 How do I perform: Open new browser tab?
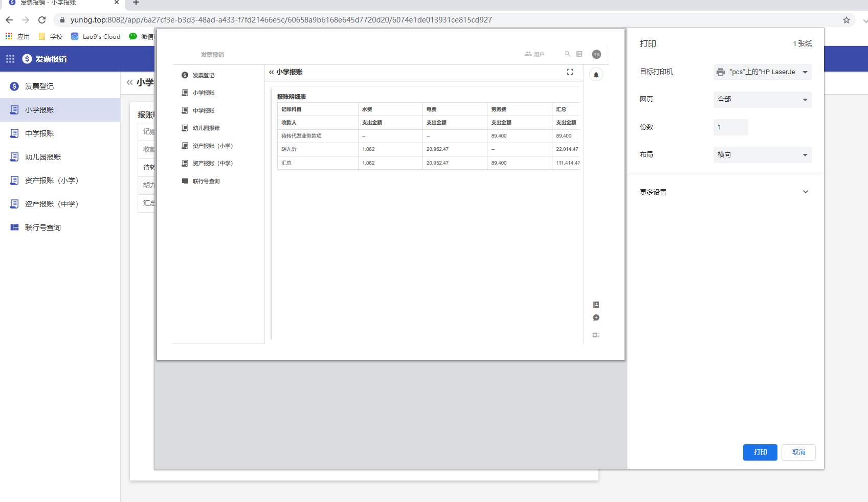pyautogui.click(x=136, y=3)
